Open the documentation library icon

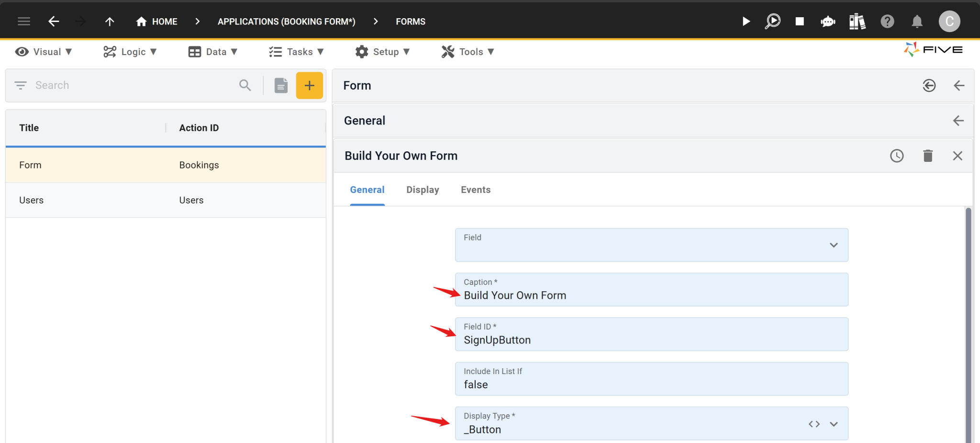[857, 21]
